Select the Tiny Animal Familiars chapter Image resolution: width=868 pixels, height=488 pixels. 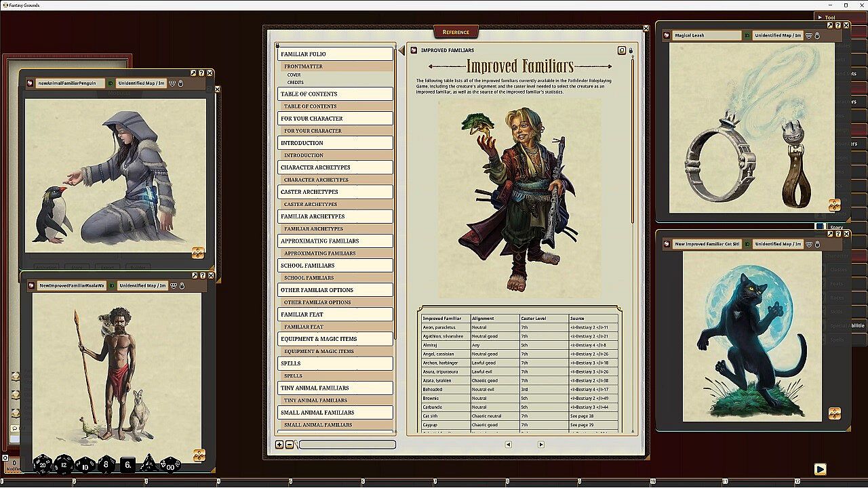pos(335,388)
